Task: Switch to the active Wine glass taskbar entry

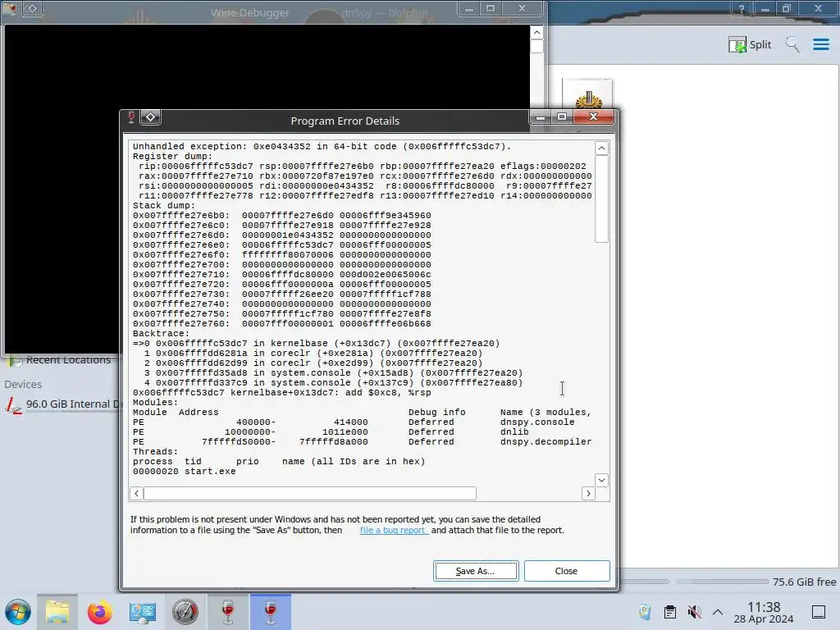Action: (x=271, y=612)
